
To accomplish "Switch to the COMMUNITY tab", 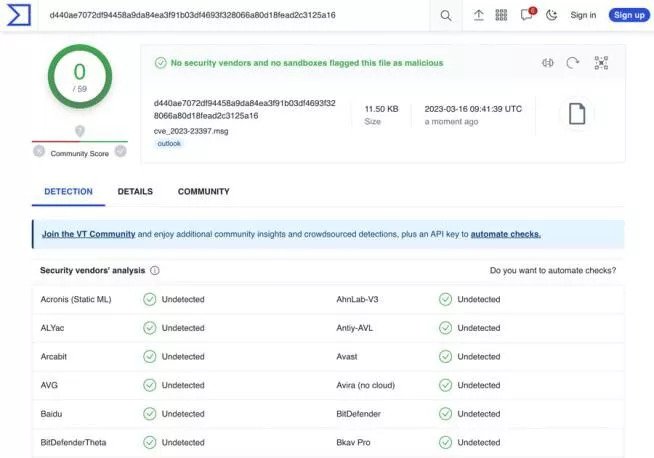I will click(x=203, y=191).
